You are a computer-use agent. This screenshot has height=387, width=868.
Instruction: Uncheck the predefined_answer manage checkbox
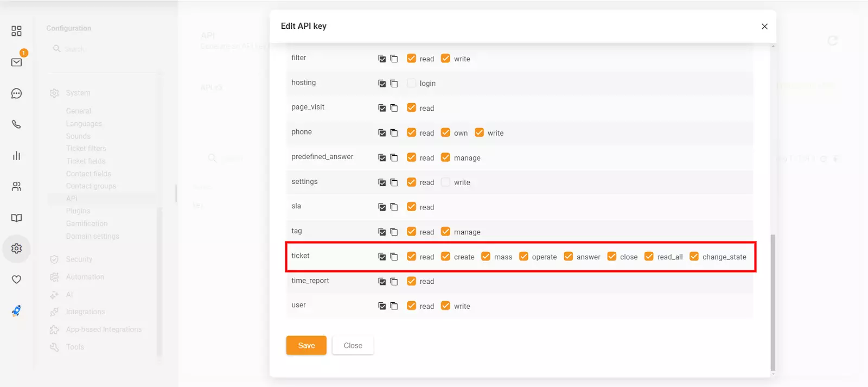click(x=445, y=157)
